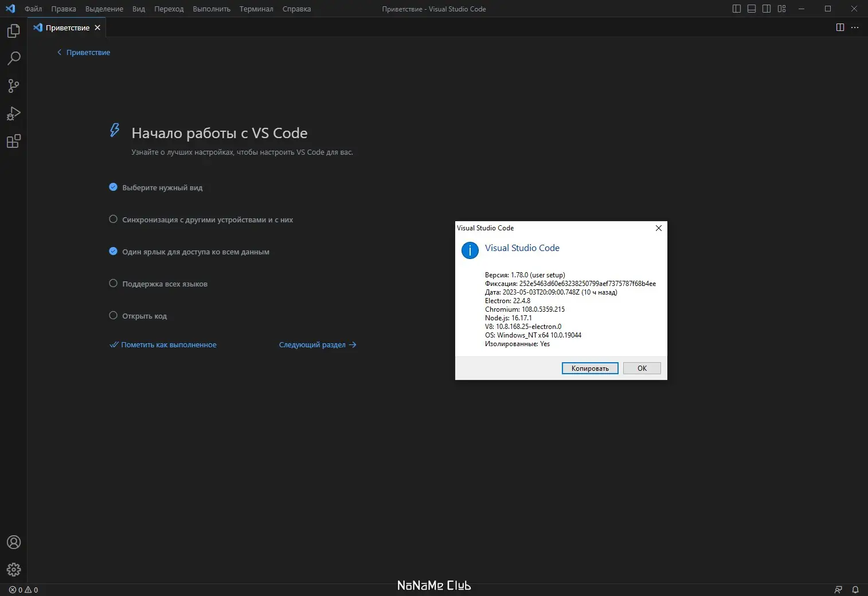Image resolution: width=868 pixels, height=596 pixels.
Task: Click the Фиксация commit hash line
Action: pos(570,284)
